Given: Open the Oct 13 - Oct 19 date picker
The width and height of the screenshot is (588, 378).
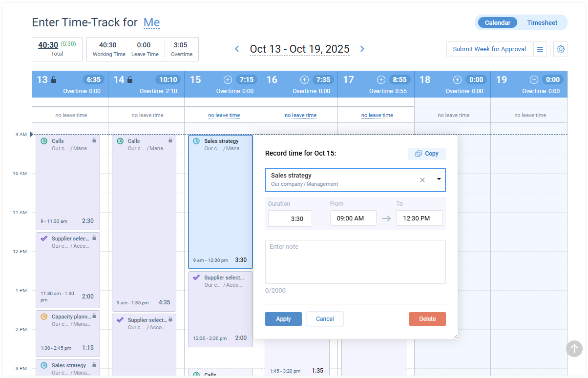Looking at the screenshot, I should [x=299, y=49].
